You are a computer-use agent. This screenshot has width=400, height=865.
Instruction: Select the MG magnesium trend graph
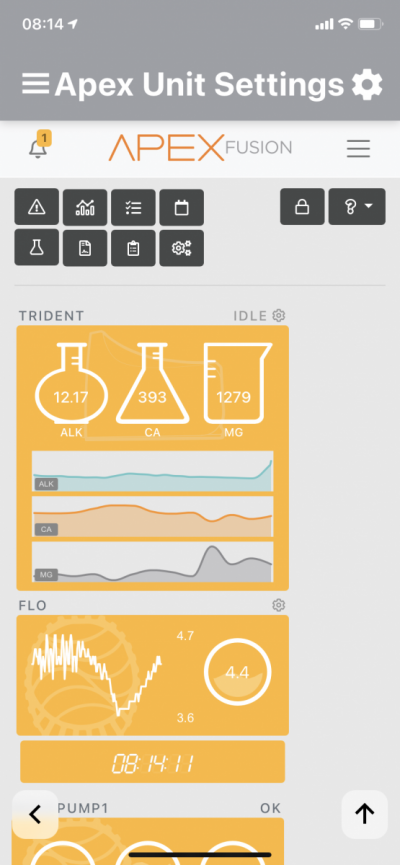pyautogui.click(x=153, y=562)
